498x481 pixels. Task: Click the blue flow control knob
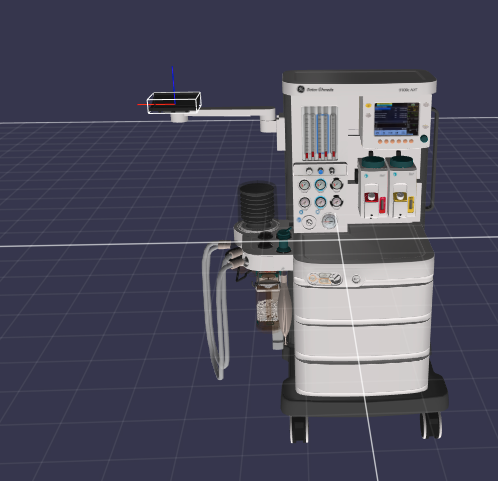pyautogui.click(x=320, y=171)
